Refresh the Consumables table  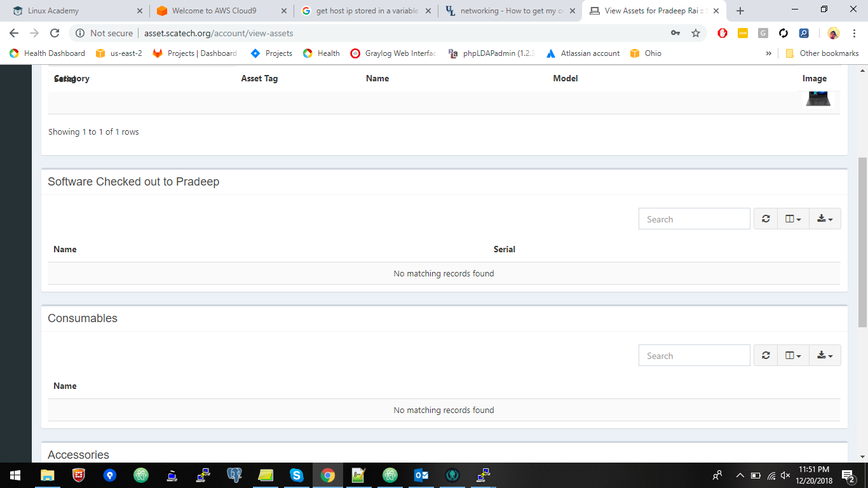pos(766,355)
